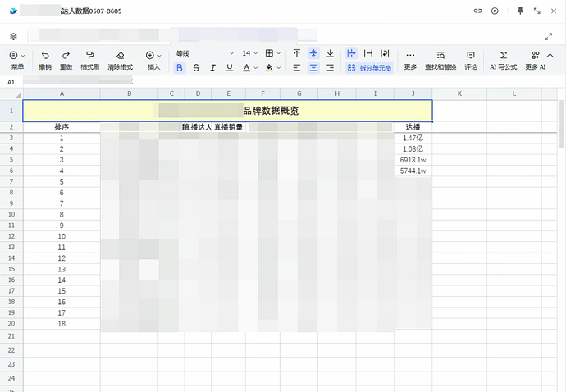Align text left
The width and height of the screenshot is (566, 392).
(297, 67)
